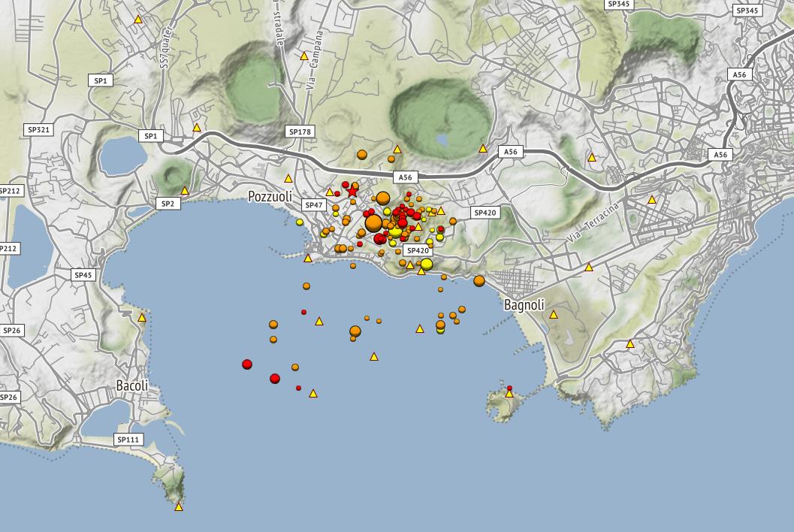794x532 pixels.
Task: Select the yellow triangle directly below Bagnoli label
Action: coord(554,315)
